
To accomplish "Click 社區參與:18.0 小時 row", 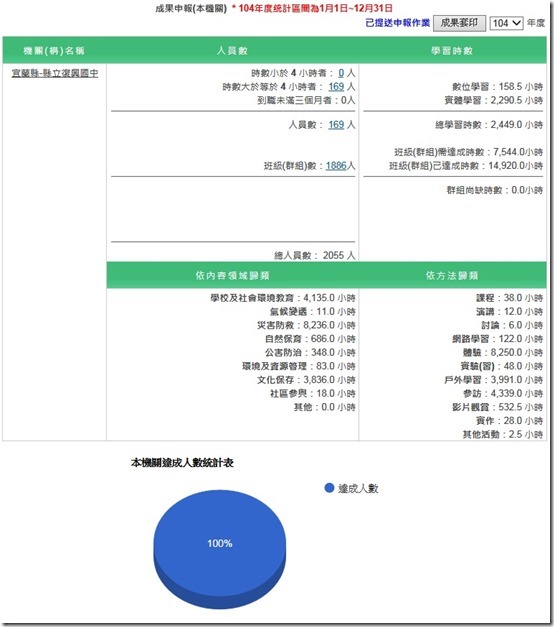I will (x=312, y=393).
